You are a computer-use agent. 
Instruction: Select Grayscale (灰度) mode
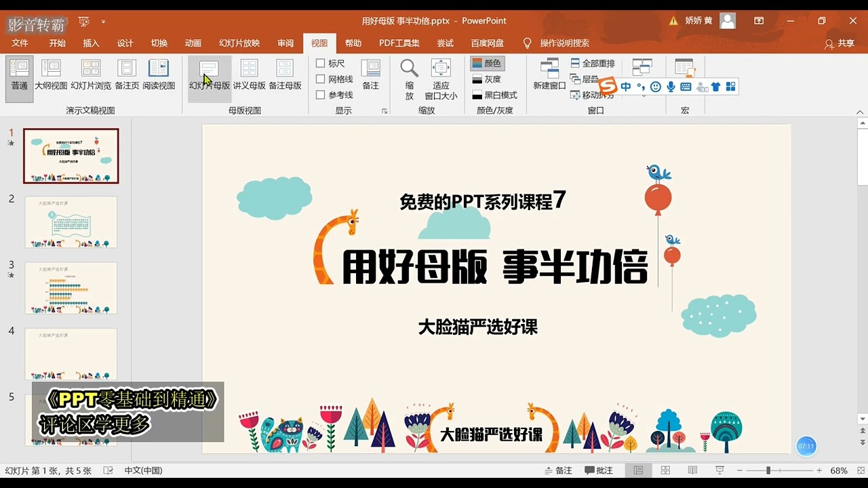pyautogui.click(x=487, y=79)
